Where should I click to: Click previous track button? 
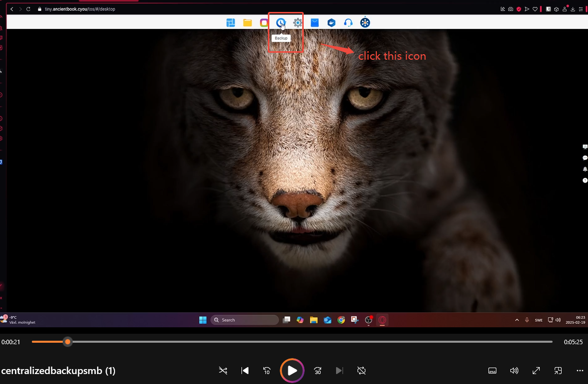[245, 371]
